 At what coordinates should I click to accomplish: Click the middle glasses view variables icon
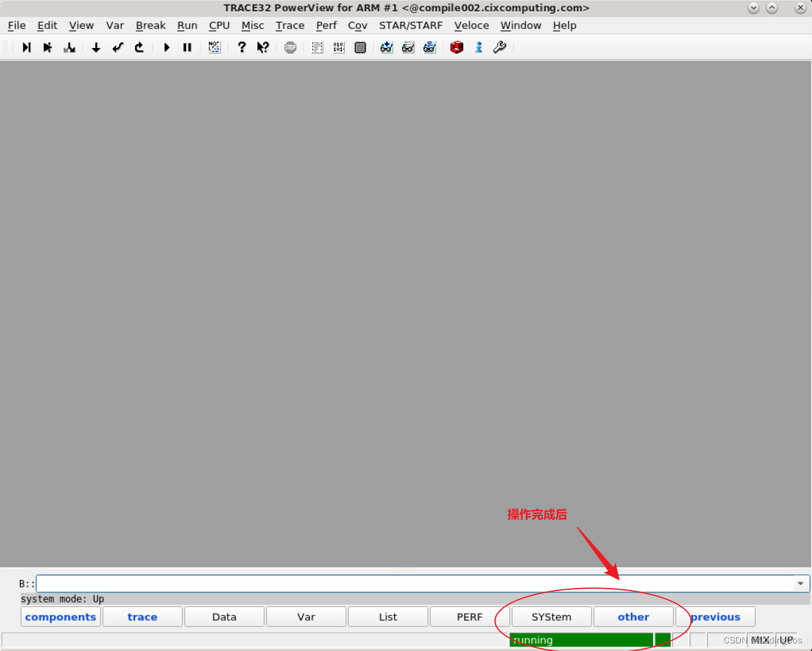tap(408, 47)
